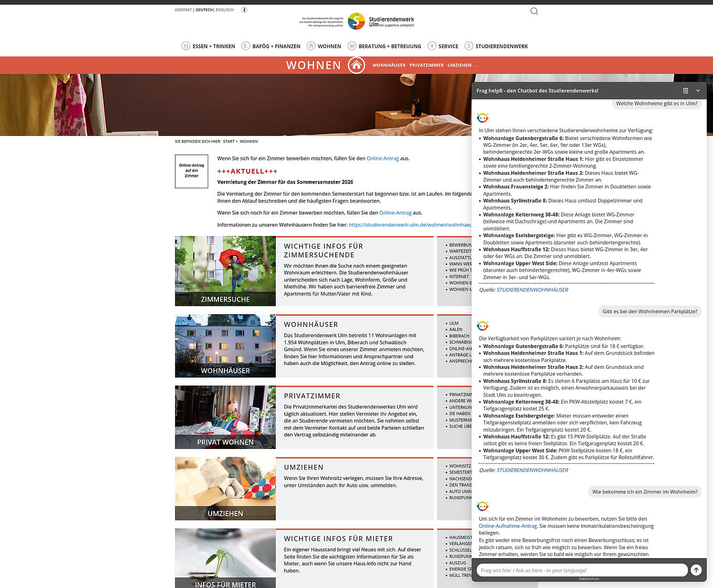Click message 'Gibt es bei den Wohnheimen Parkplätze?'
Viewport: 713px width, 588px height.
click(650, 312)
